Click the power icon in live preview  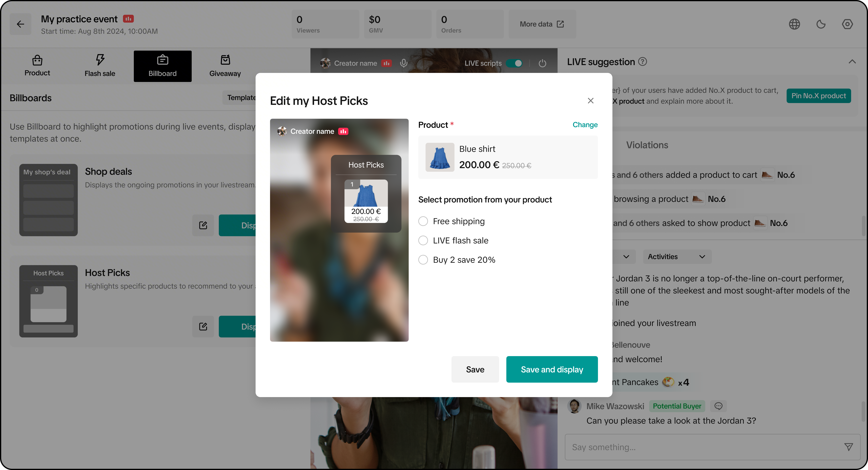tap(542, 63)
